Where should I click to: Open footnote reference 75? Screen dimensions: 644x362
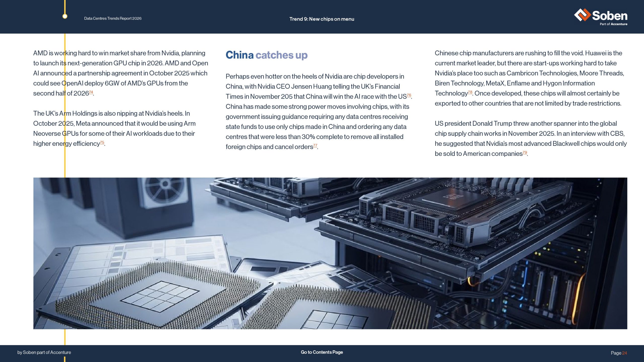[x=102, y=143]
